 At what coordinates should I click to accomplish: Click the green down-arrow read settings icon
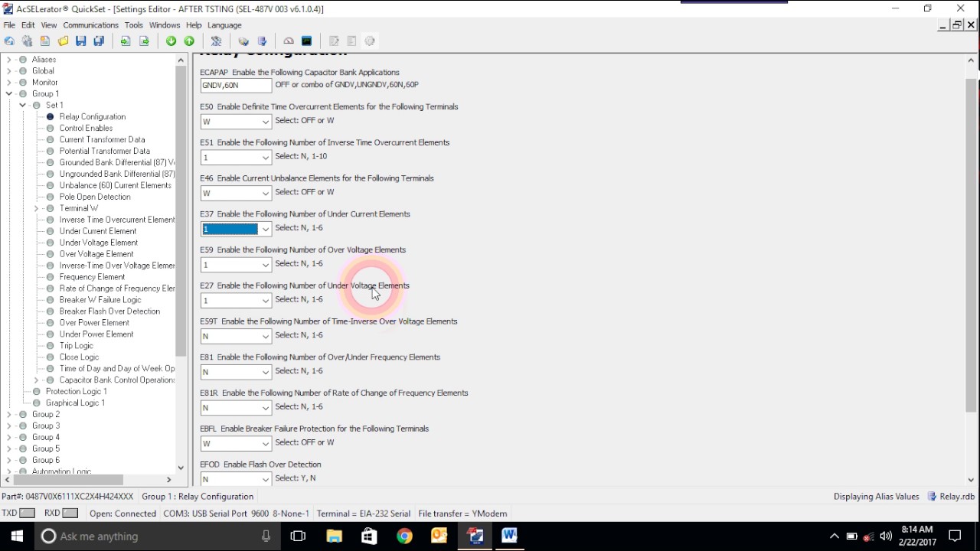(x=171, y=41)
